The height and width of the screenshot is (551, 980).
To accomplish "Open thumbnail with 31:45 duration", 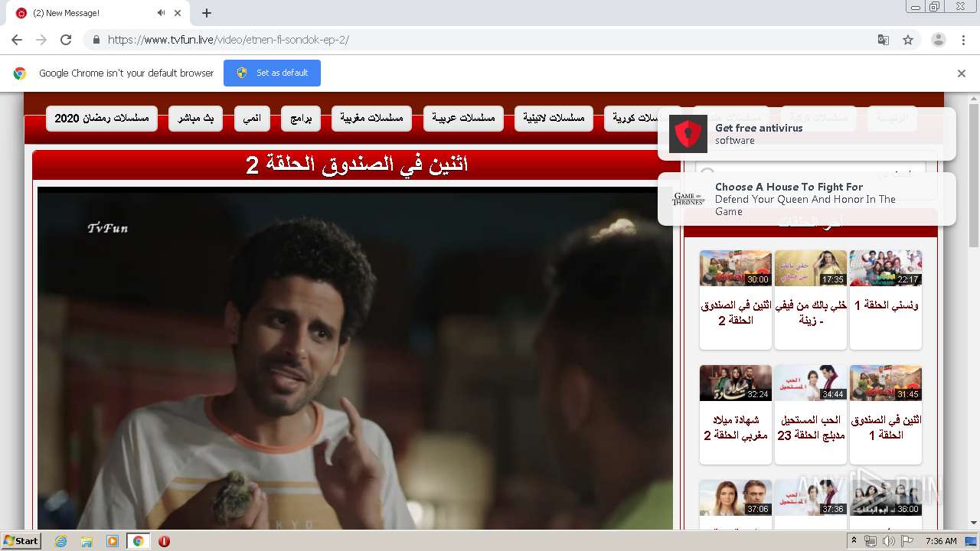I will (x=886, y=383).
